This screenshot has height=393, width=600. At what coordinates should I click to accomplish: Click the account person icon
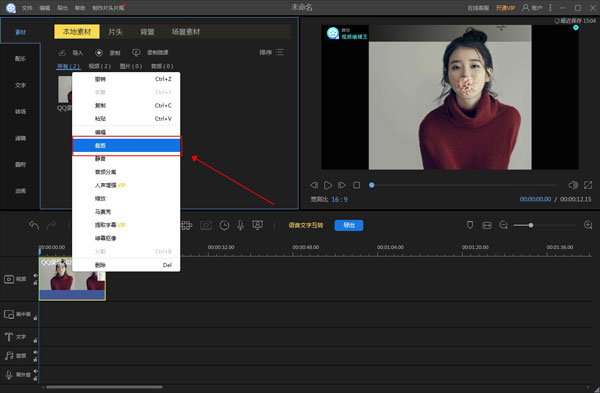[x=526, y=8]
